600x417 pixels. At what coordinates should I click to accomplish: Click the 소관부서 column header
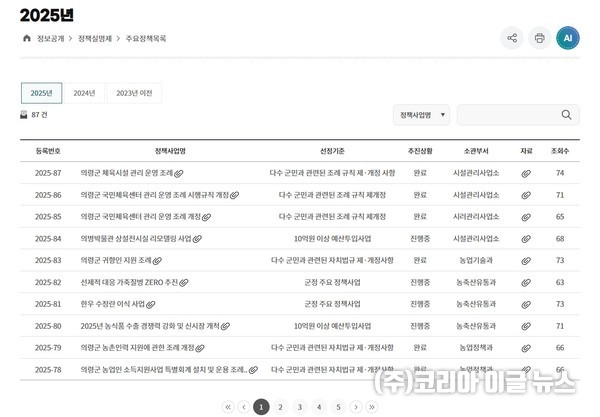point(476,151)
